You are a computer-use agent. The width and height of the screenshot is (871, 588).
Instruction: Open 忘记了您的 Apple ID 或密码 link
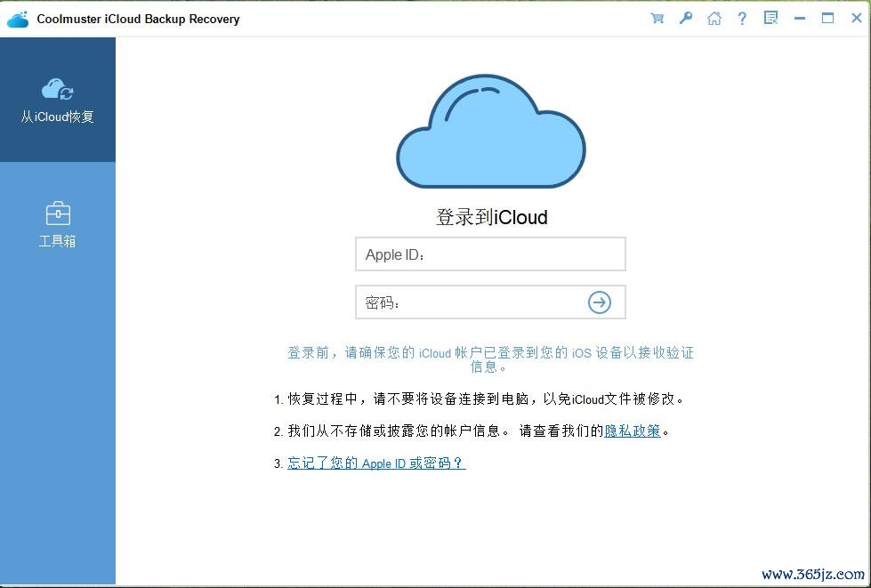coord(376,463)
